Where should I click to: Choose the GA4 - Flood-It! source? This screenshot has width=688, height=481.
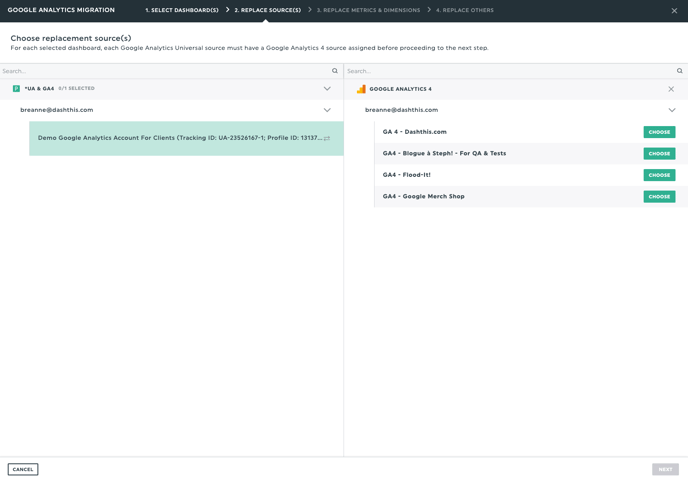pyautogui.click(x=659, y=175)
